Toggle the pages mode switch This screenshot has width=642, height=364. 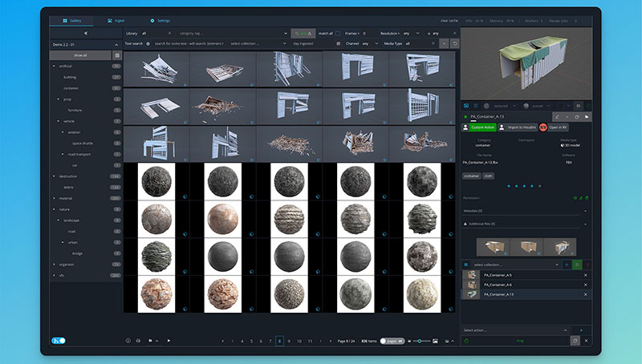coord(392,341)
